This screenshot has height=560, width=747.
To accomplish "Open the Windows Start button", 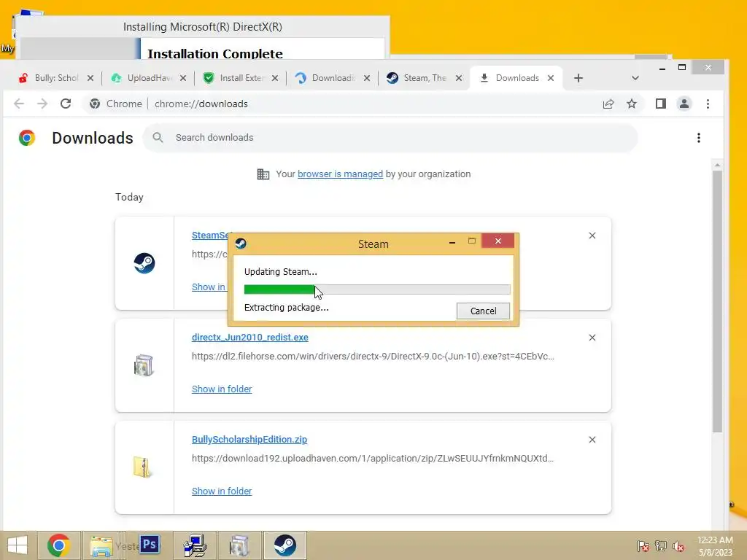I will 18,545.
